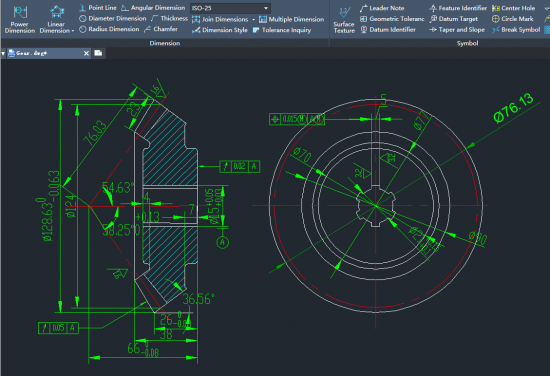Image resolution: width=550 pixels, height=376 pixels.
Task: Launch the Tolerance Inquiry tool
Action: [x=282, y=30]
